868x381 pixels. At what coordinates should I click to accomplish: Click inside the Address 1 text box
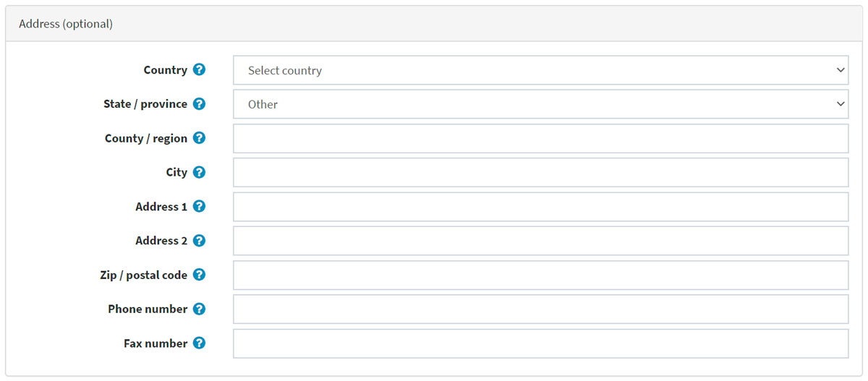[x=540, y=207]
